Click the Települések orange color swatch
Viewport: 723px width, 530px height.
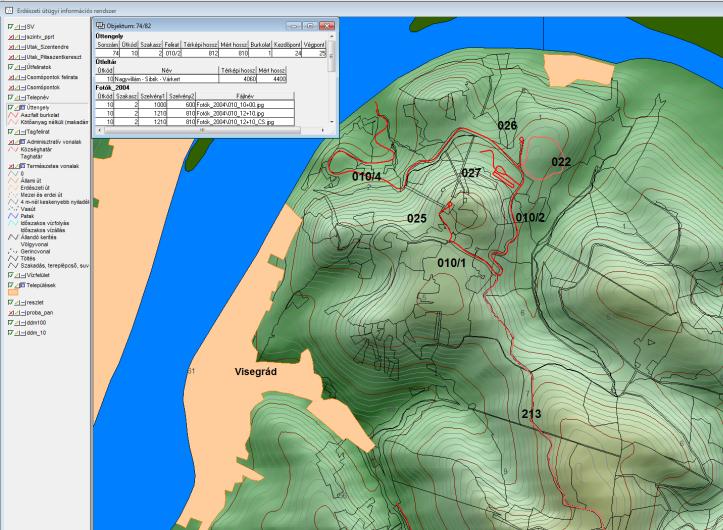click(x=13, y=292)
